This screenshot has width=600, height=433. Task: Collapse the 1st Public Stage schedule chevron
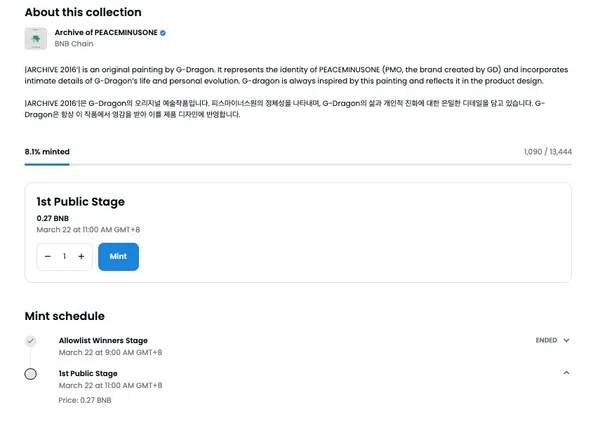point(567,373)
